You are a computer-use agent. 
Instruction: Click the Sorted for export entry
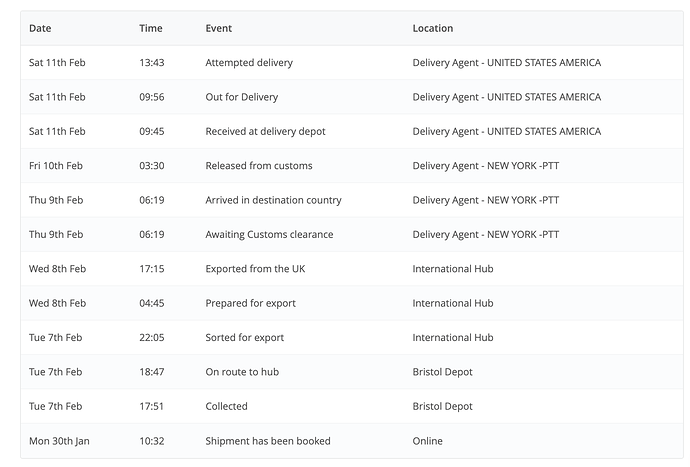pyautogui.click(x=245, y=337)
